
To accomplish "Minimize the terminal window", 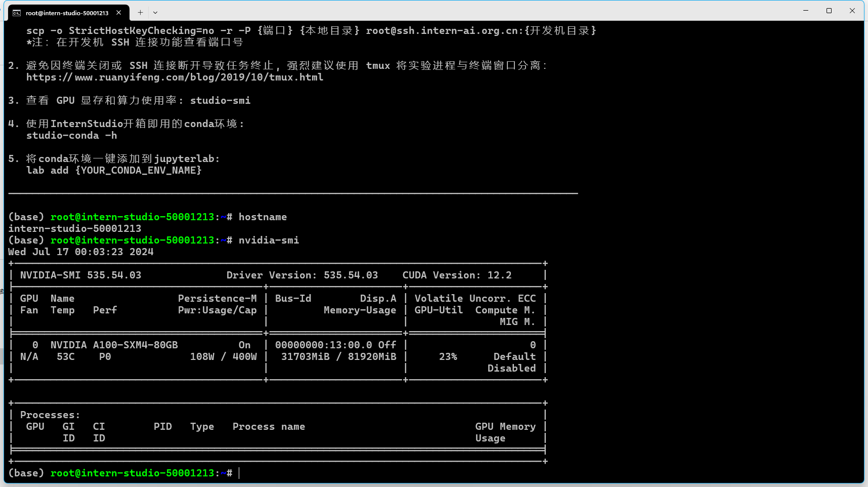I will (806, 11).
